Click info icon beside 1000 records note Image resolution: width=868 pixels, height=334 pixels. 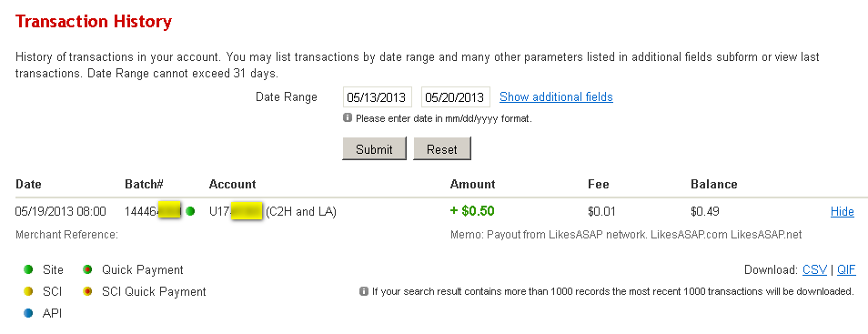click(364, 291)
